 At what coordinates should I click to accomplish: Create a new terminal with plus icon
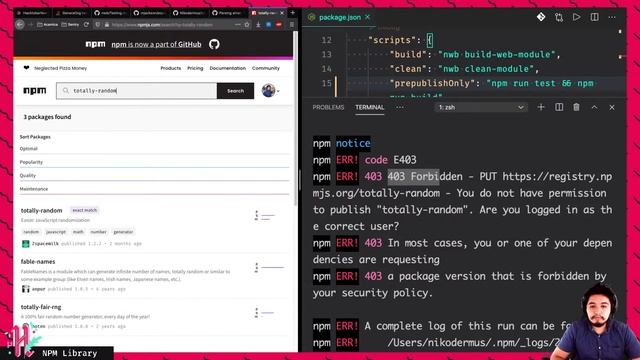coord(541,107)
